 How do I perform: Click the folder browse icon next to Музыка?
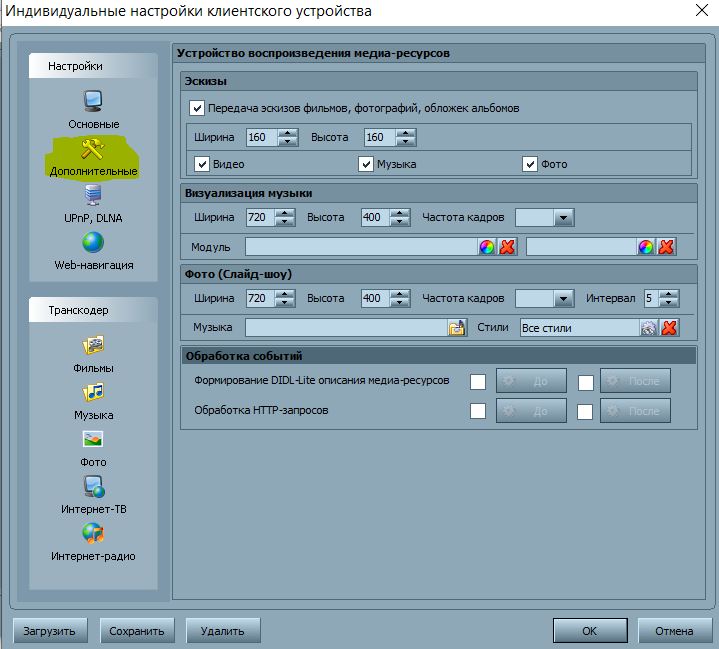457,328
